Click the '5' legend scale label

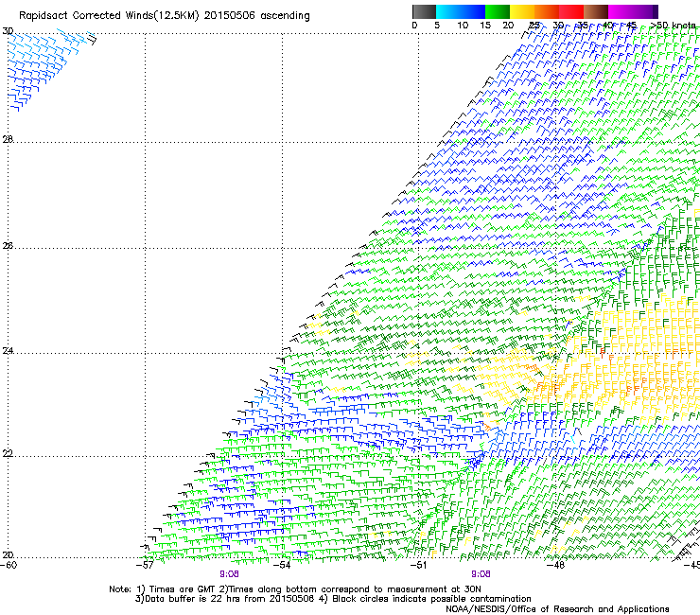point(437,26)
